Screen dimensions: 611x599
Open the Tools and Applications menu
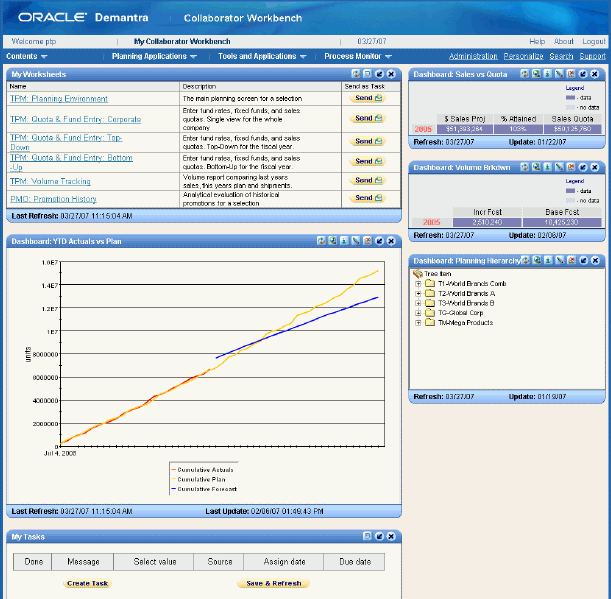pyautogui.click(x=262, y=56)
